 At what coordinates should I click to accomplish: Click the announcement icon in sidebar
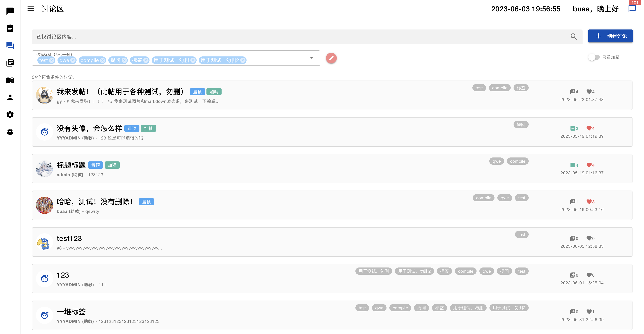coord(10,11)
